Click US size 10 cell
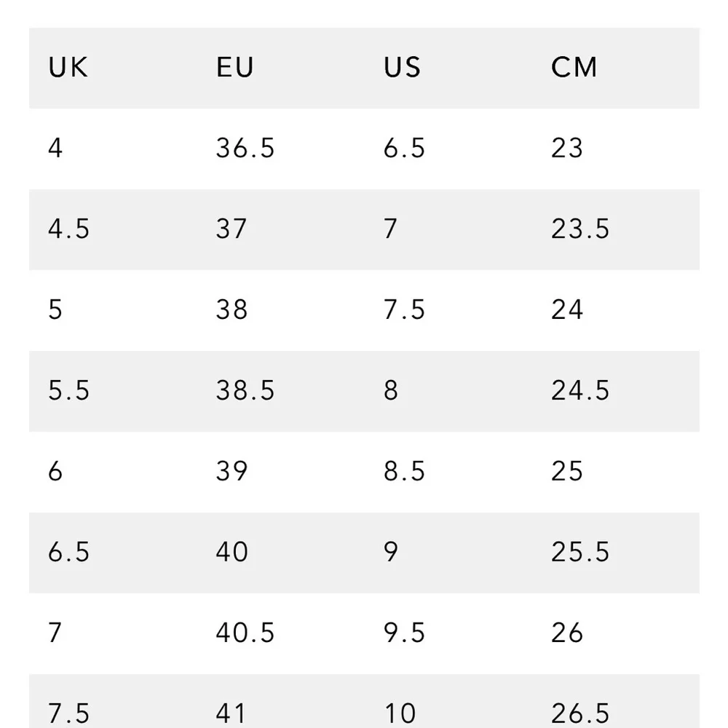Image resolution: width=728 pixels, height=728 pixels. [x=400, y=713]
